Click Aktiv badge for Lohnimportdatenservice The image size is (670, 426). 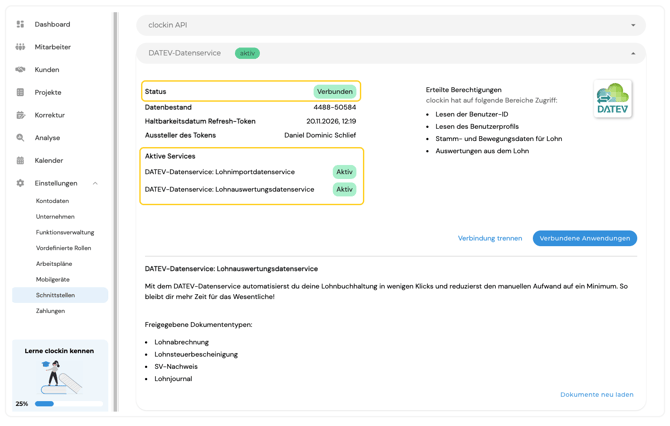click(x=344, y=172)
